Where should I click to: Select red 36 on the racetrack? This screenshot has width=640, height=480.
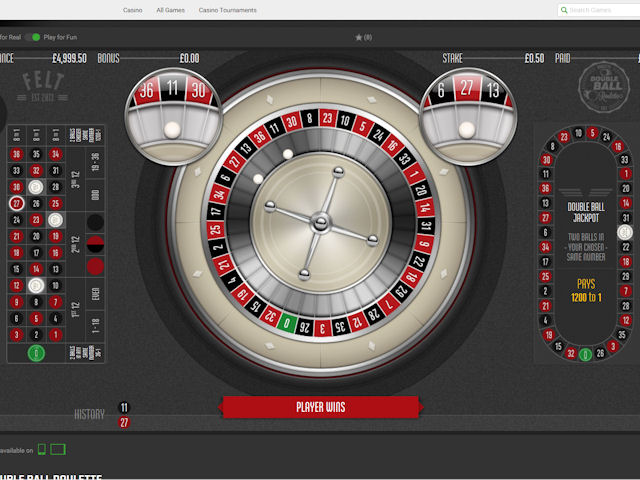[x=545, y=188]
